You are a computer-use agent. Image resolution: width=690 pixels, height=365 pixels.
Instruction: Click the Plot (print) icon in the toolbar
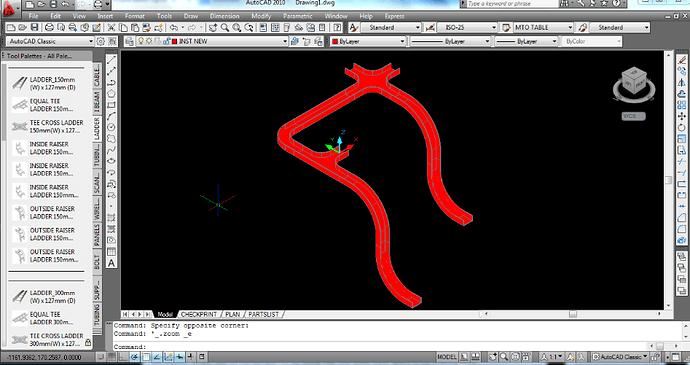49,27
